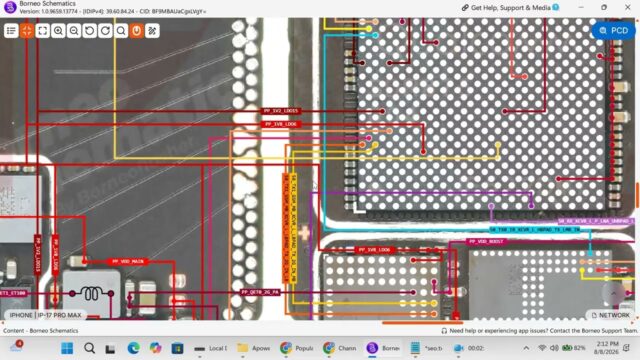Viewport: 640px width, 360px height.
Task: Open the Apow folder taskbar item
Action: pos(254,348)
